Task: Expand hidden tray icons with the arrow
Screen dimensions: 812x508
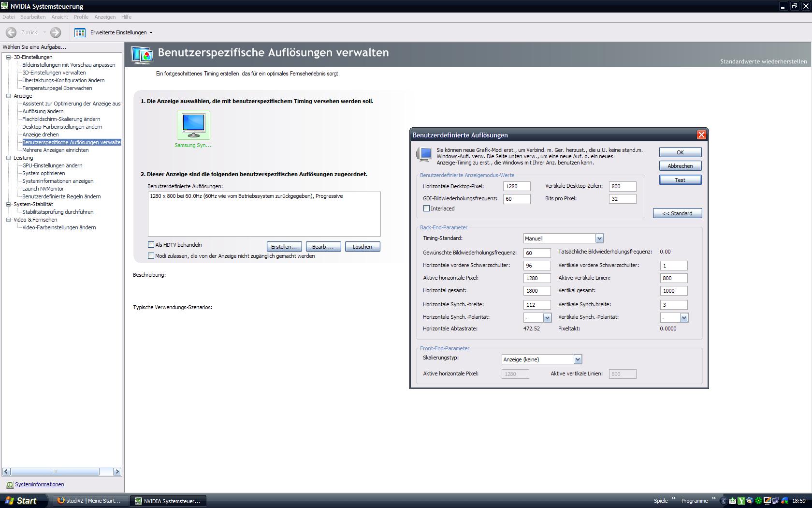Action: 724,501
